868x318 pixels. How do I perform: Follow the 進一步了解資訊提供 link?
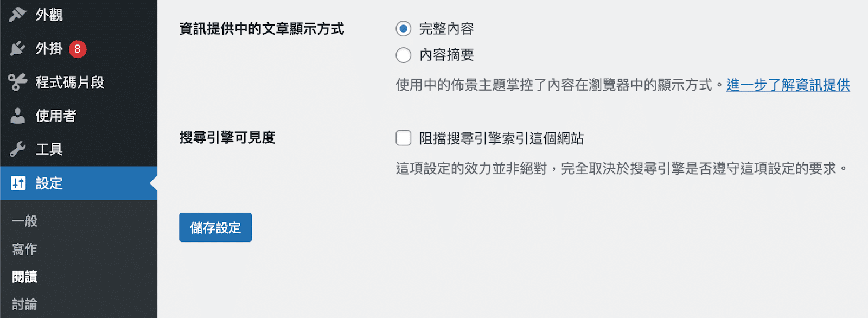(788, 85)
